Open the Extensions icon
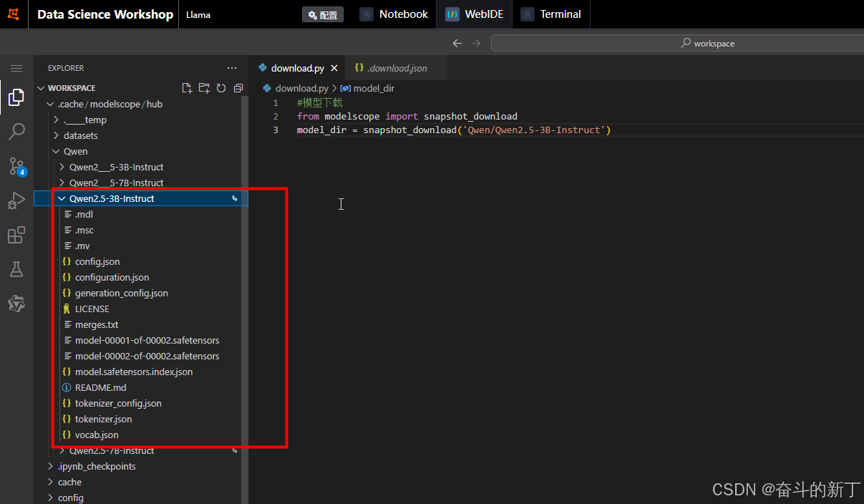The width and height of the screenshot is (864, 504). coord(16,236)
